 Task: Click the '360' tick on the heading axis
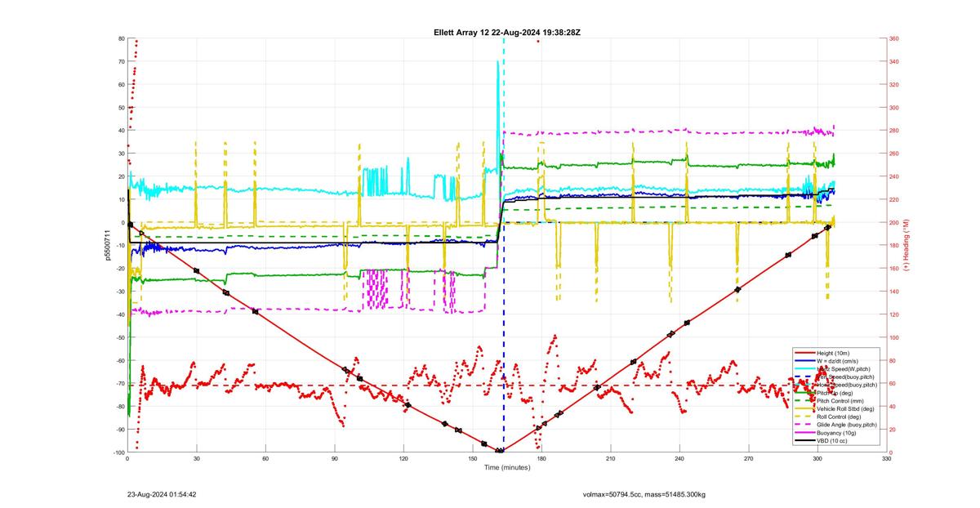coord(894,39)
